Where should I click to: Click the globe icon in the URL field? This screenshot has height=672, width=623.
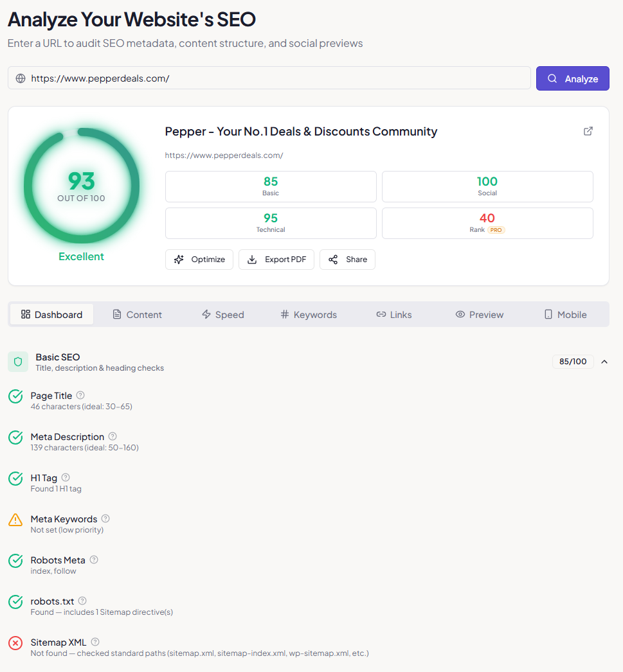pyautogui.click(x=20, y=78)
